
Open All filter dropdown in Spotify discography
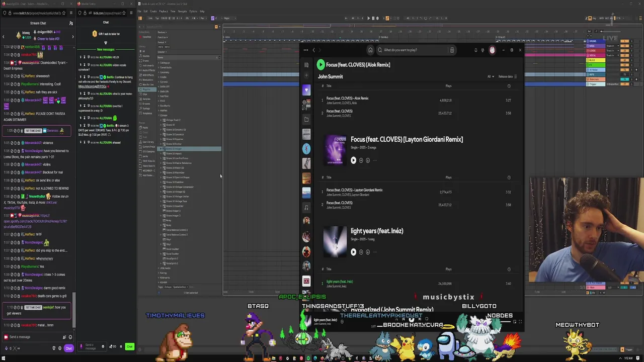tap(491, 76)
